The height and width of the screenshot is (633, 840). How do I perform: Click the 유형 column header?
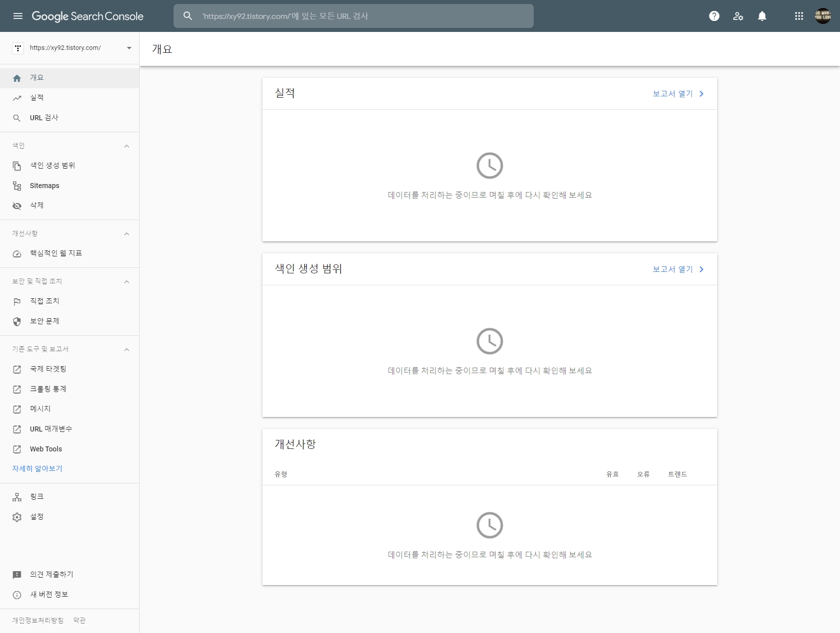tap(281, 474)
